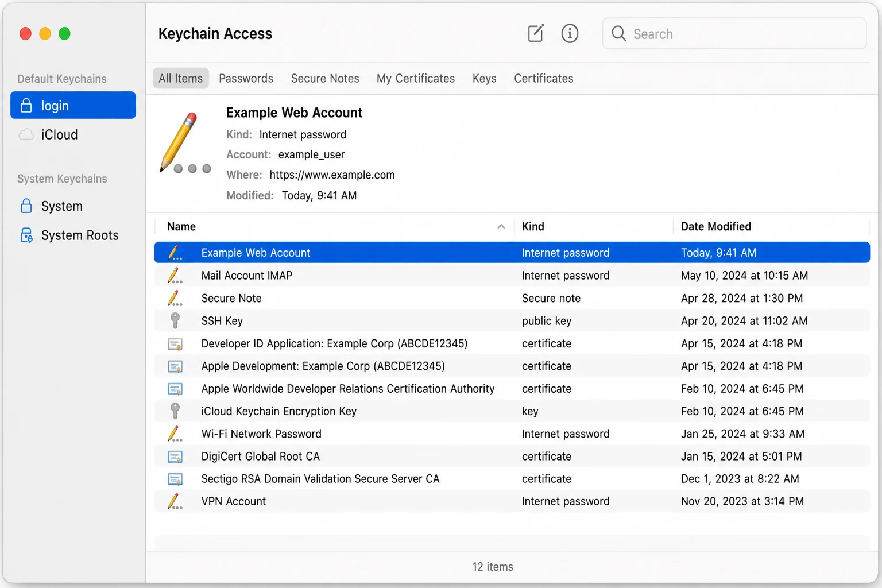
Task: Click the https://www.example.com Where value
Action: coord(332,175)
